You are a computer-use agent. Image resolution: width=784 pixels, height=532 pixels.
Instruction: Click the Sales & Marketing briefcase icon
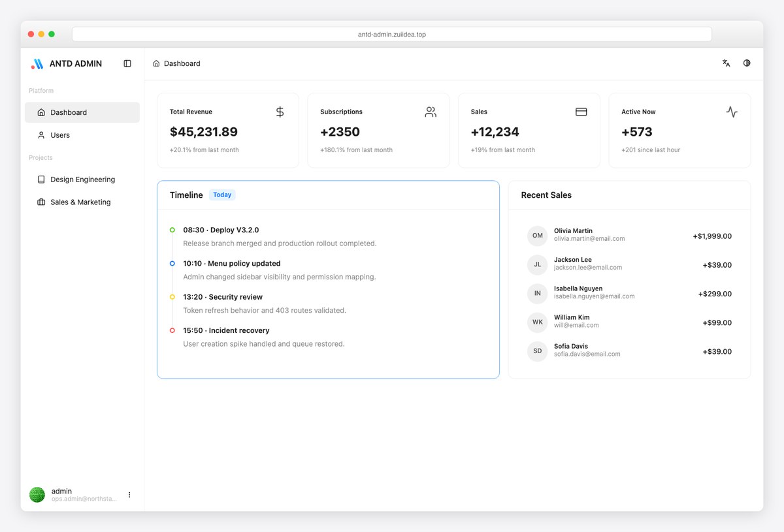click(x=41, y=202)
